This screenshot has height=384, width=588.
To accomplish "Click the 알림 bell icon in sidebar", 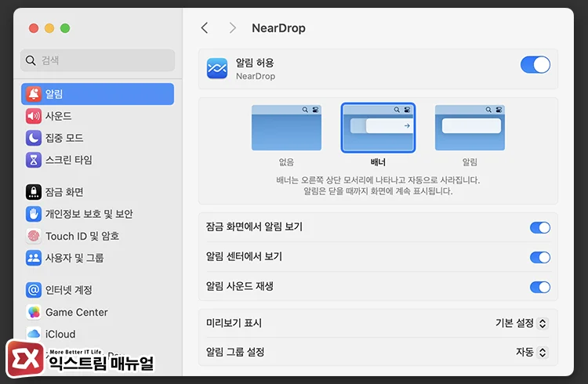I will point(34,94).
